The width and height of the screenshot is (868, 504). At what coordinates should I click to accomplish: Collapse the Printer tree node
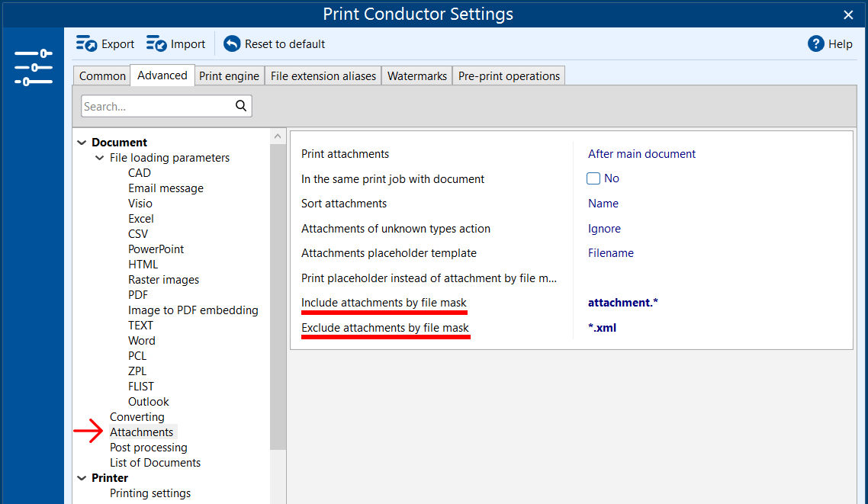point(82,478)
